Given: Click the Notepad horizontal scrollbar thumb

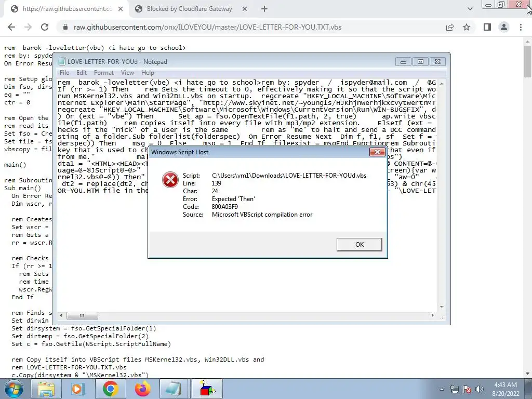Looking at the screenshot, I should (x=82, y=315).
